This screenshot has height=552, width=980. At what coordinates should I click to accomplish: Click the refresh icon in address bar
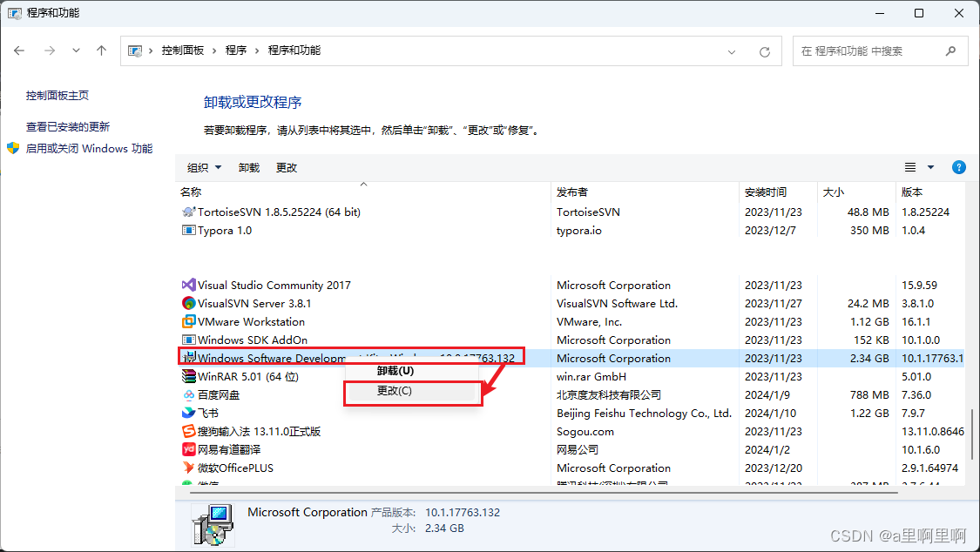764,52
